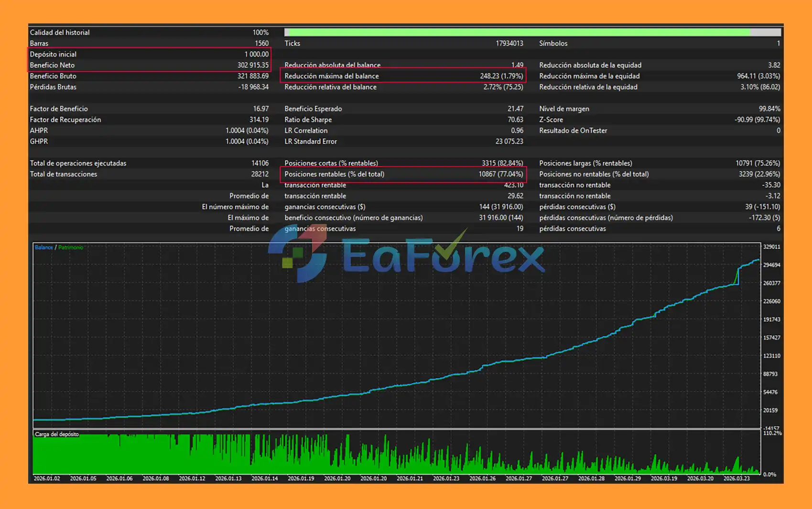Click the 2026.01.19 date axis label

(x=301, y=478)
